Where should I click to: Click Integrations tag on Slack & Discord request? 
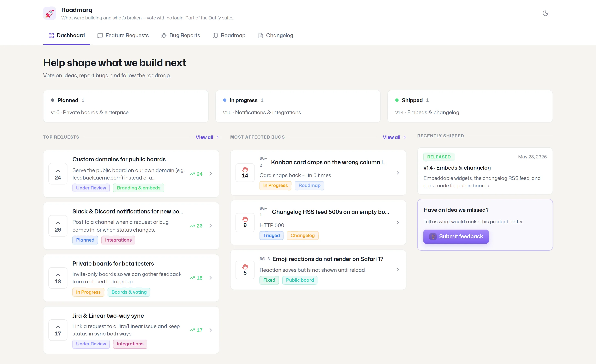click(x=118, y=240)
